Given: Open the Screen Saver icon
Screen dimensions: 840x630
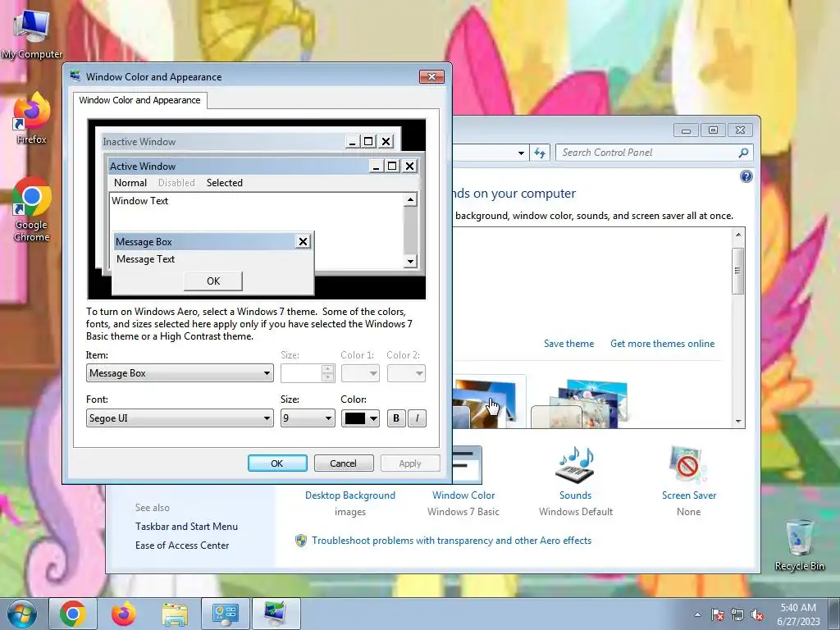Looking at the screenshot, I should pyautogui.click(x=688, y=465).
